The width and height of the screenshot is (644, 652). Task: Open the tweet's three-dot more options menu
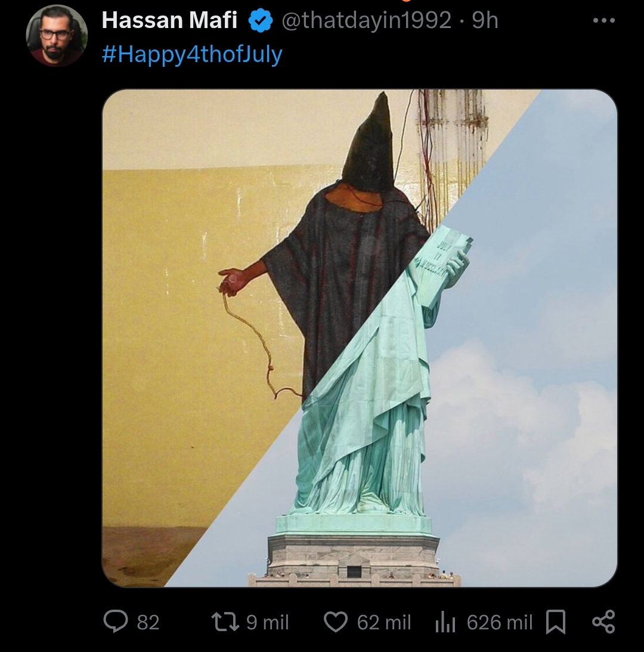click(x=603, y=20)
